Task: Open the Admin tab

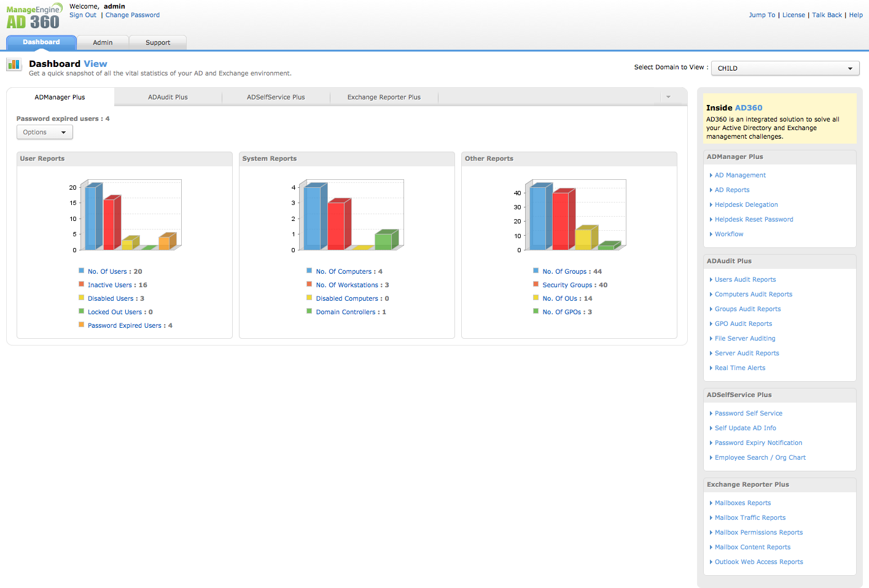Action: pos(103,42)
